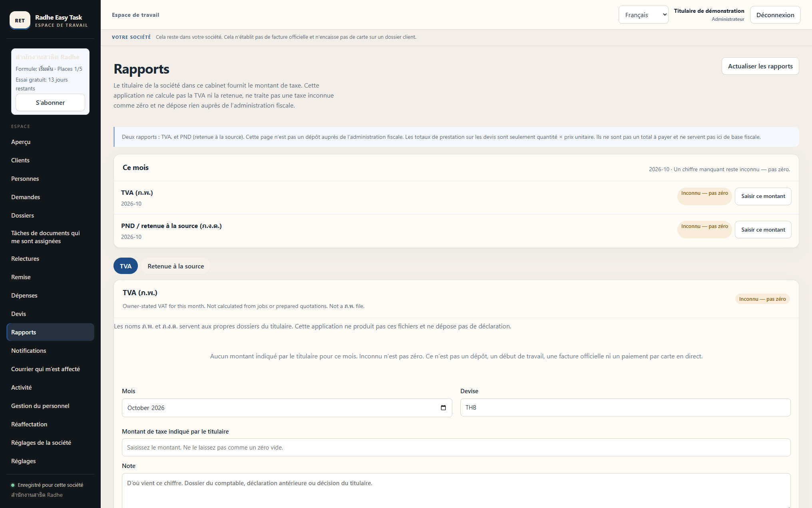Open the calendar picker in Mois field

pos(443,408)
